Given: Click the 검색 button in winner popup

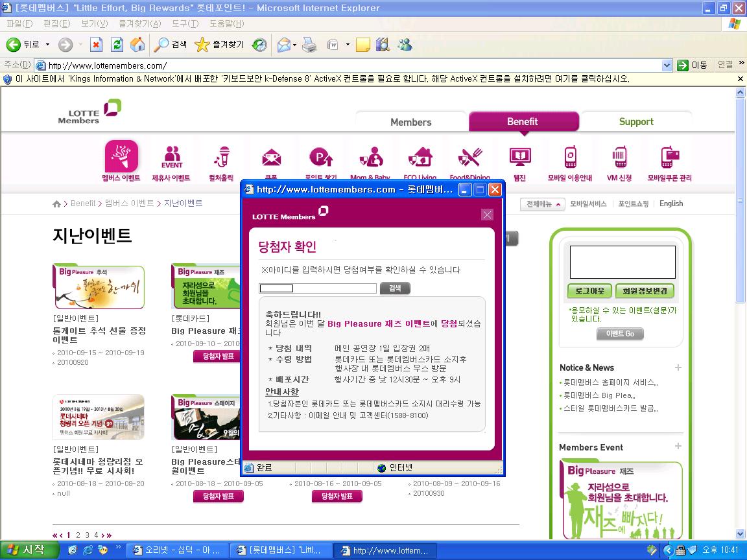Looking at the screenshot, I should (395, 288).
